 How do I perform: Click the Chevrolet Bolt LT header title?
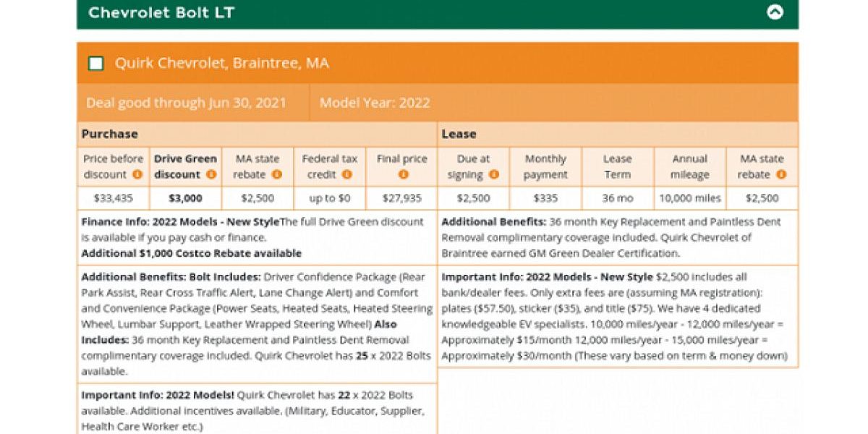pyautogui.click(x=161, y=13)
